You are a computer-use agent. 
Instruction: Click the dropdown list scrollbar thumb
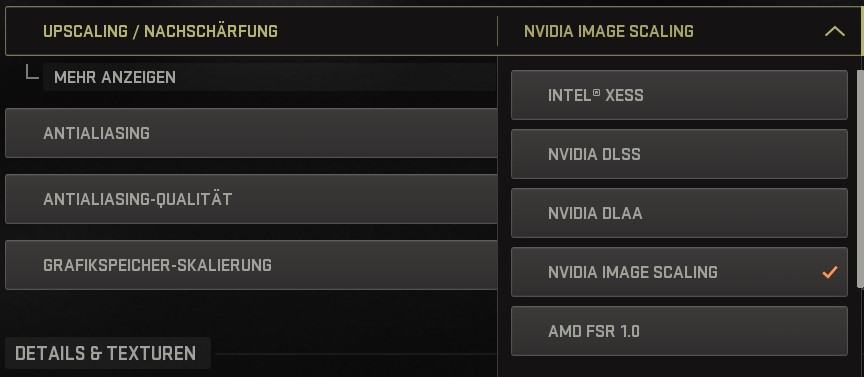860,177
